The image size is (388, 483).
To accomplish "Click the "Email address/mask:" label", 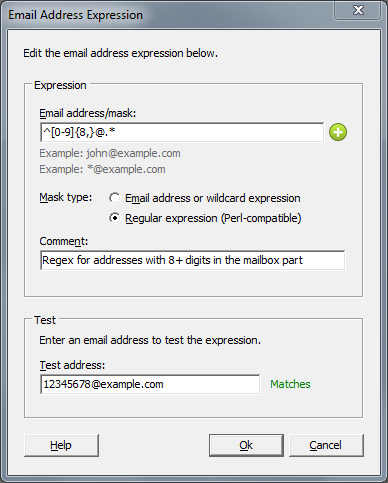I will tap(88, 113).
